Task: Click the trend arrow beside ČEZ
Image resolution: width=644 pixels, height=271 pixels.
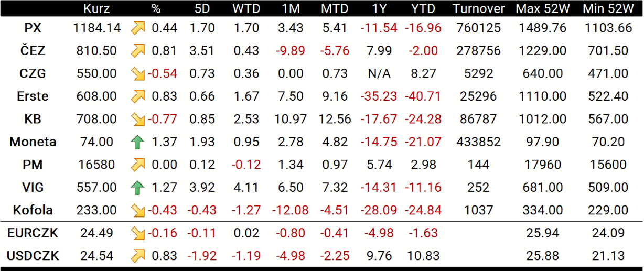Action: pyautogui.click(x=138, y=51)
